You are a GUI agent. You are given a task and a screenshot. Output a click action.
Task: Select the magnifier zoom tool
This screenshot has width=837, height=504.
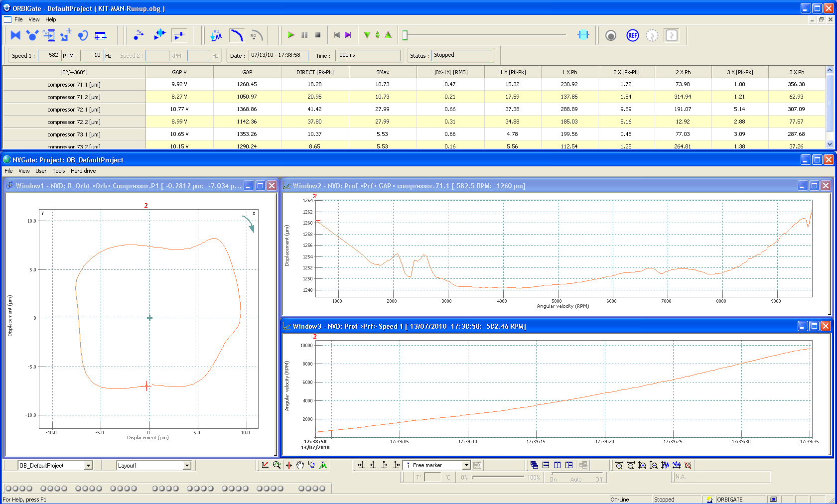[x=277, y=465]
